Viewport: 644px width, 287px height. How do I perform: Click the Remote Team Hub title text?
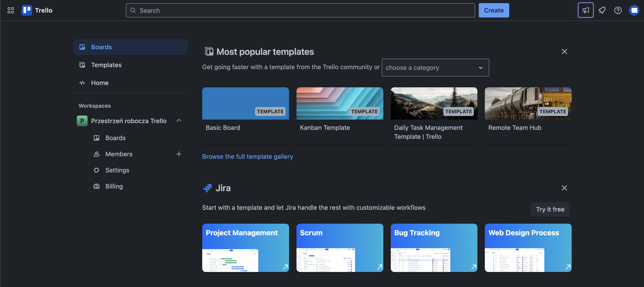[515, 128]
